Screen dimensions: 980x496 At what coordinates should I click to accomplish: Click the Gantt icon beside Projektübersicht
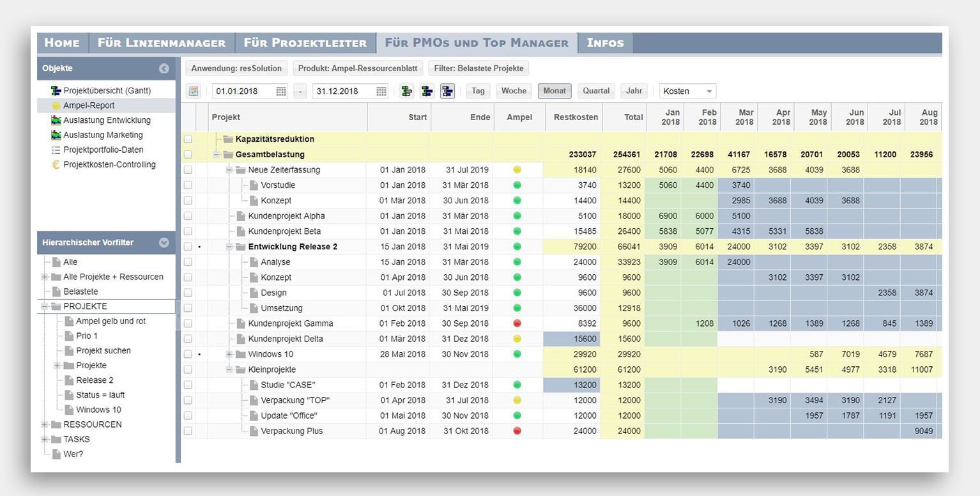[56, 91]
